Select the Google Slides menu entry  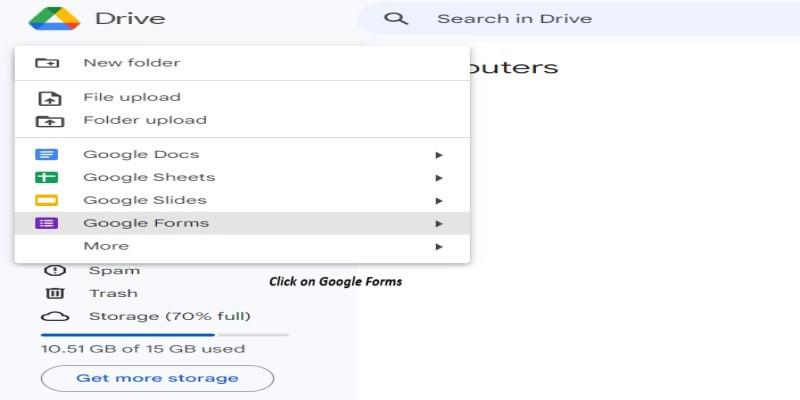pyautogui.click(x=145, y=200)
